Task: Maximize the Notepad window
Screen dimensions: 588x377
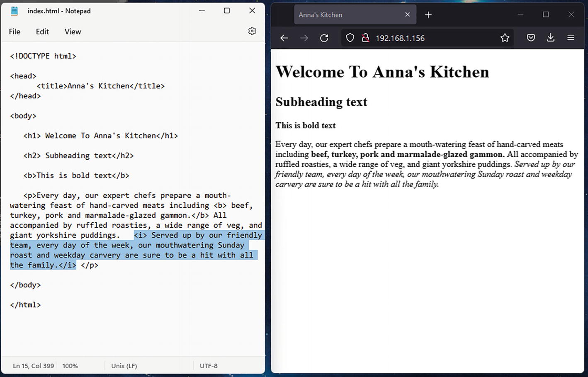Action: point(227,11)
